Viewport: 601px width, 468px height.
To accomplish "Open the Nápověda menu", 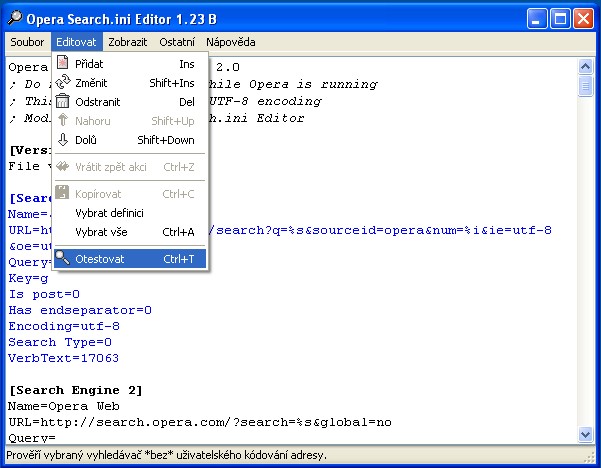I will [x=231, y=42].
